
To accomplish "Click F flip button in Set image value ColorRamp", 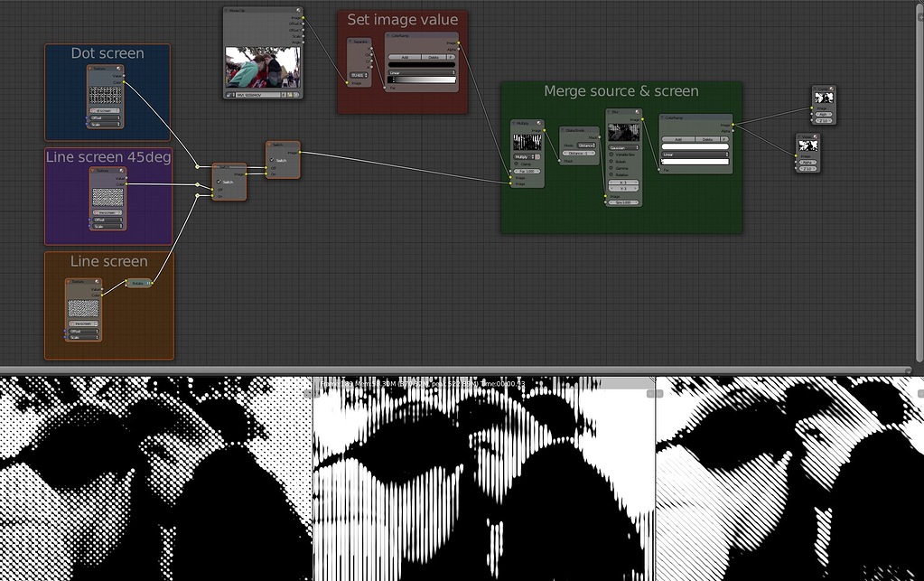I will pos(451,57).
